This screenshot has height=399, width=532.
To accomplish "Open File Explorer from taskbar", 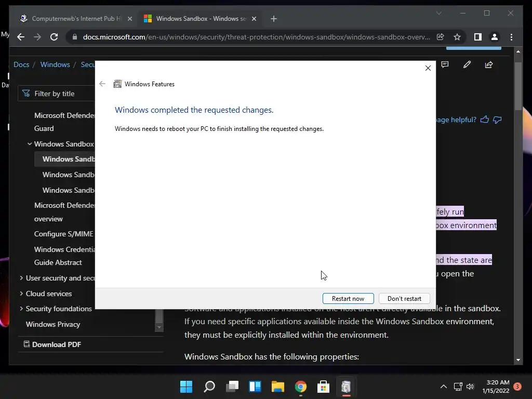I will pos(278,387).
